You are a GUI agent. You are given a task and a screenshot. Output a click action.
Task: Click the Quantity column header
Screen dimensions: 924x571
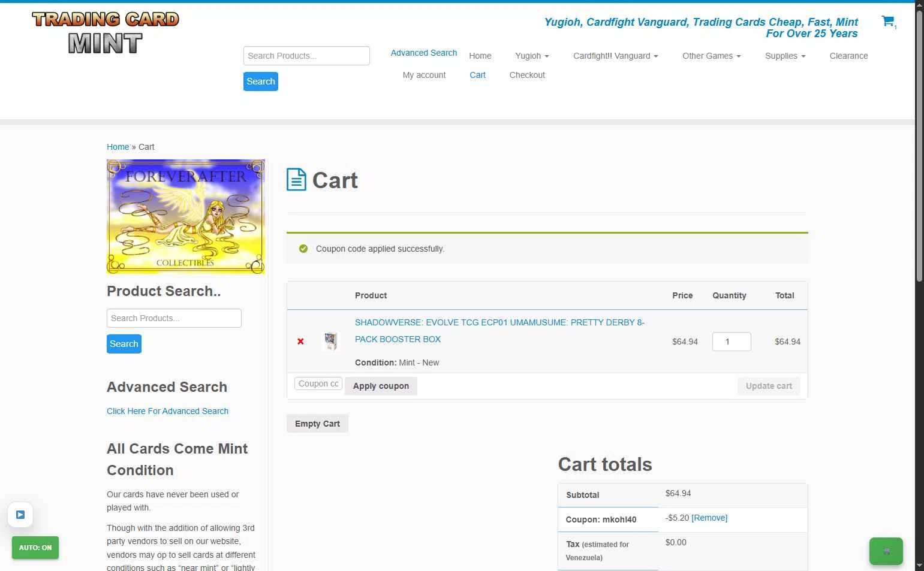point(729,295)
